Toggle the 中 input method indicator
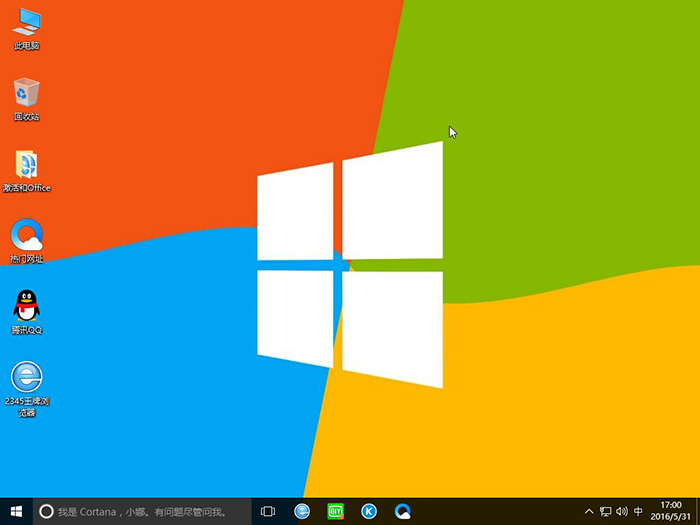The width and height of the screenshot is (700, 525). [x=637, y=511]
